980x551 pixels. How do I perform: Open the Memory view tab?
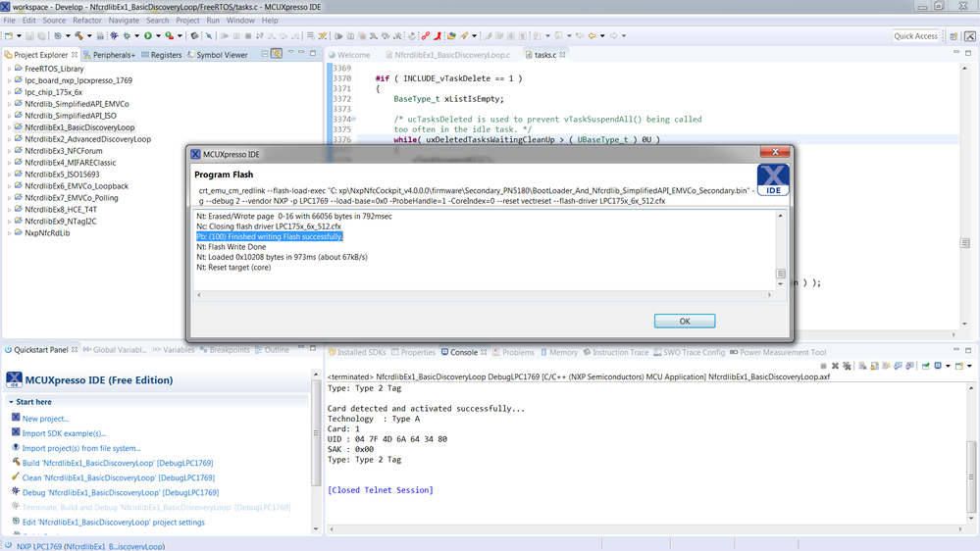559,352
